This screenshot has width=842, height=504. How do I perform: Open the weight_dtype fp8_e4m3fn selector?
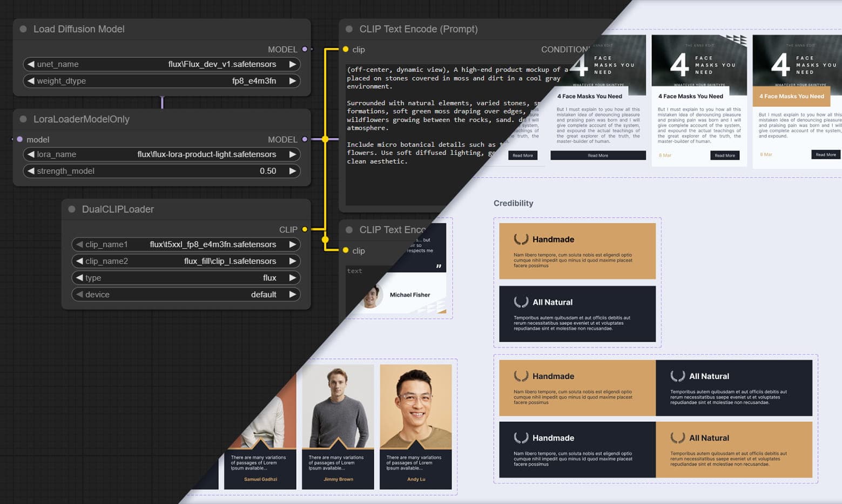tap(161, 81)
